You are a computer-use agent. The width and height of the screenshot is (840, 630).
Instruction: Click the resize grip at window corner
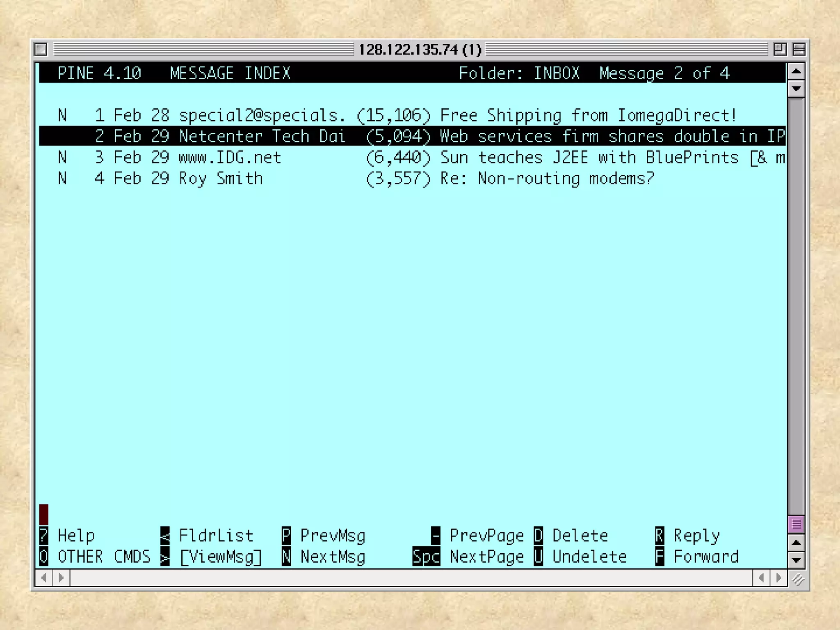(x=798, y=579)
